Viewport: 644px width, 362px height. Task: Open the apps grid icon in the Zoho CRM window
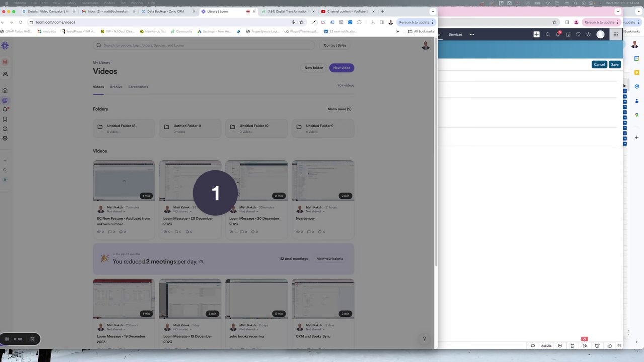click(x=615, y=34)
